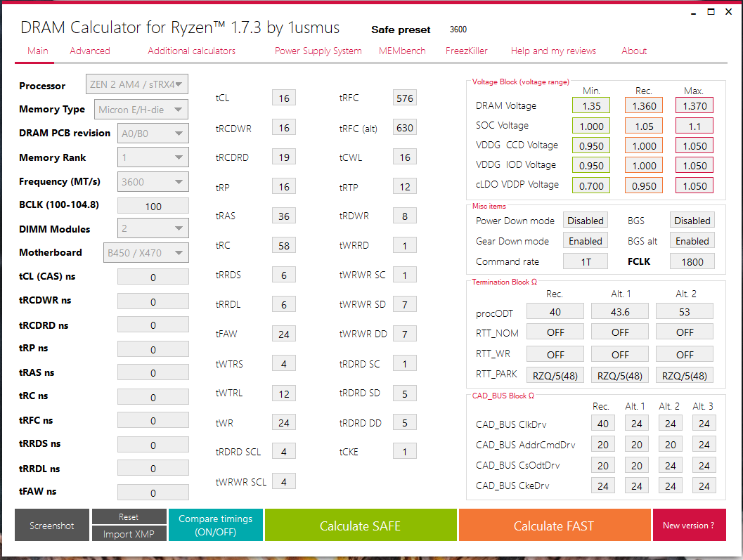
Task: Select the tRFC (alt) value 630
Action: (x=405, y=127)
